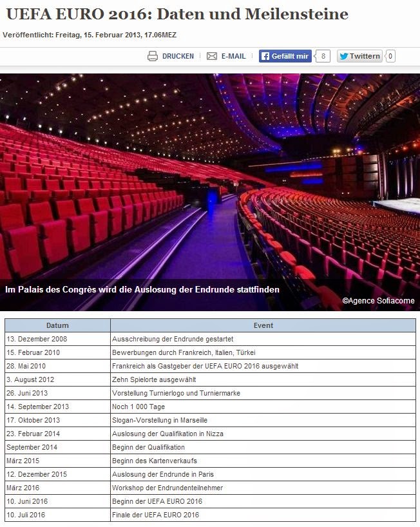Viewport: 420px width, 527px height.
Task: Click the 'Datum' column header
Action: point(57,325)
